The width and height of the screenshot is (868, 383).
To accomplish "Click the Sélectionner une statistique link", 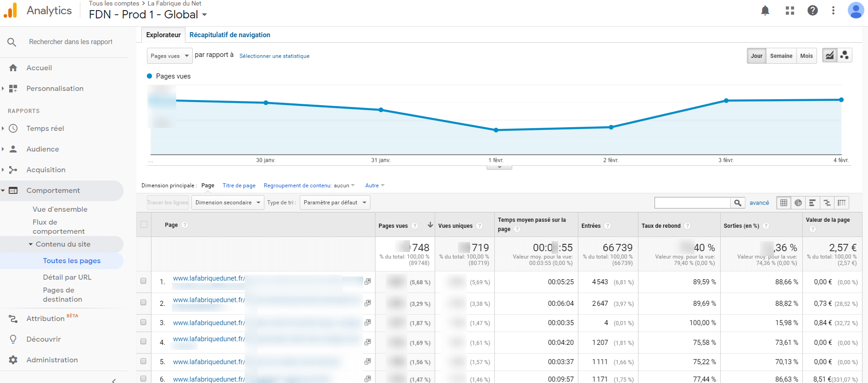I will 274,56.
